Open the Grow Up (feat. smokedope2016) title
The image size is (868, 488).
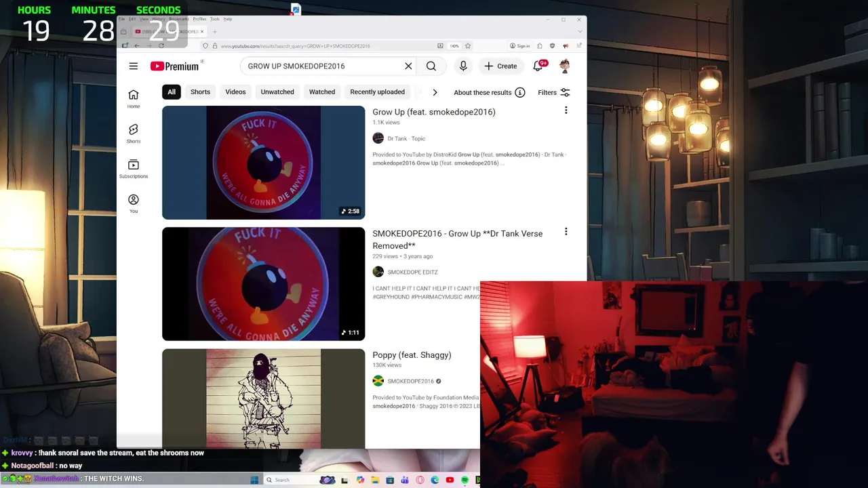434,112
